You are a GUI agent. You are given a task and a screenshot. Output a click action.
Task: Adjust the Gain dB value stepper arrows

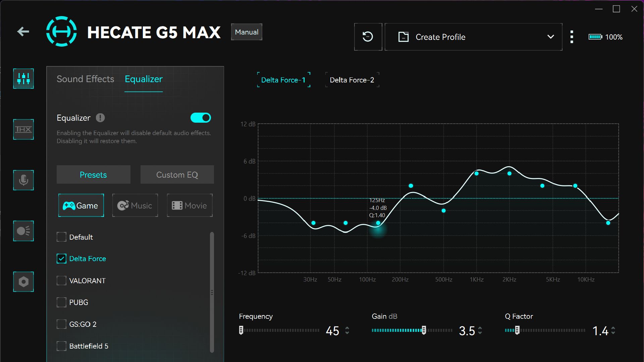[480, 331]
